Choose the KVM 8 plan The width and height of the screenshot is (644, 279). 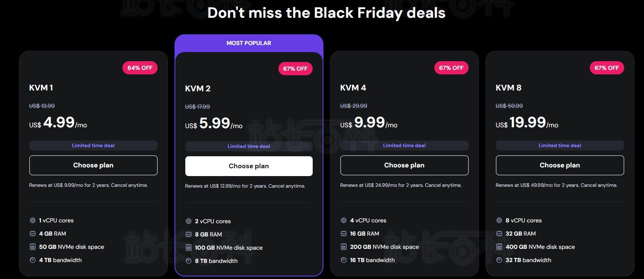[560, 165]
